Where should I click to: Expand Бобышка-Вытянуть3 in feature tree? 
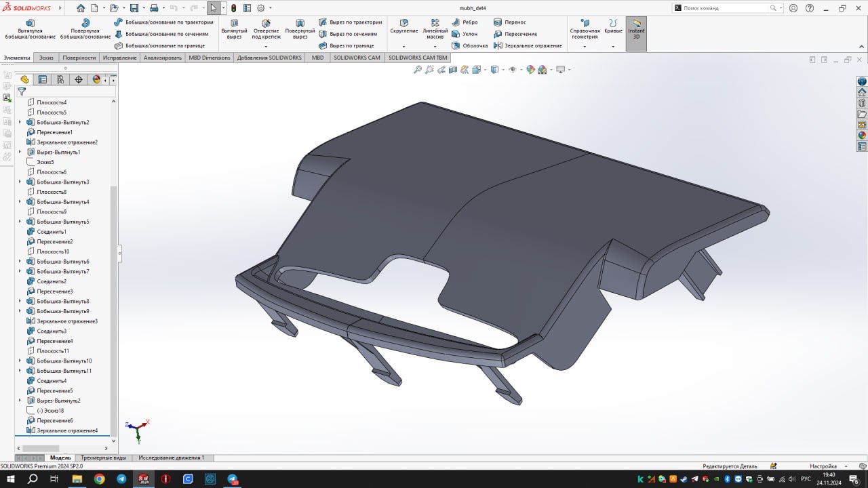pos(20,182)
